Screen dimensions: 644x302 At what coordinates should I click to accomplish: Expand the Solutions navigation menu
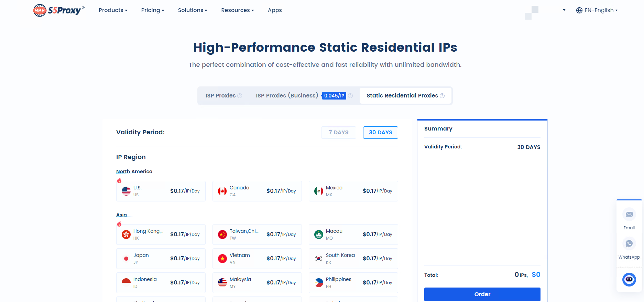pos(192,10)
